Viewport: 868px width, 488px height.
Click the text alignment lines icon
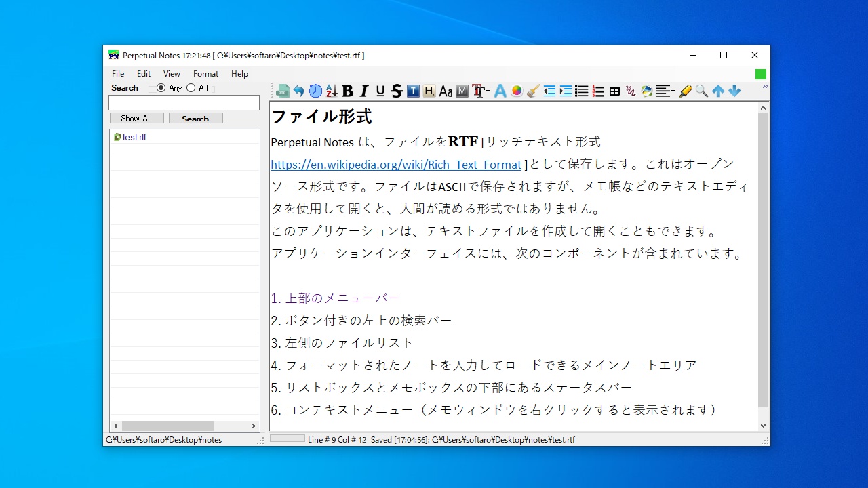[x=663, y=91]
